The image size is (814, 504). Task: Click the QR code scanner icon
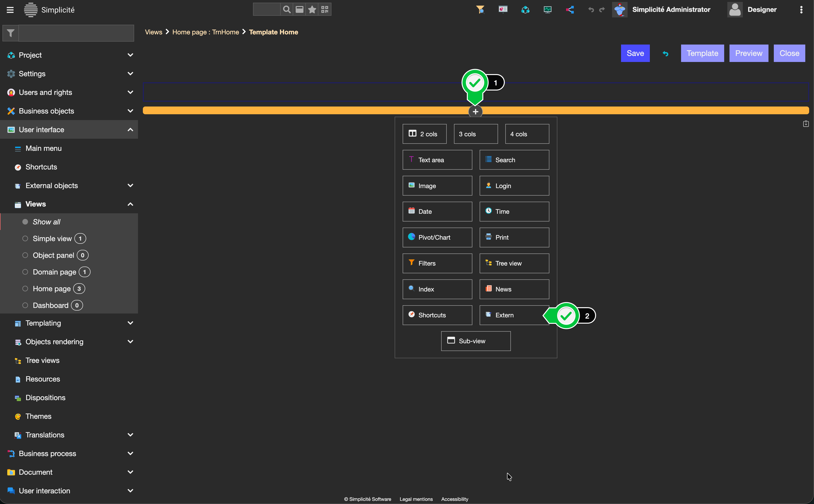click(325, 9)
